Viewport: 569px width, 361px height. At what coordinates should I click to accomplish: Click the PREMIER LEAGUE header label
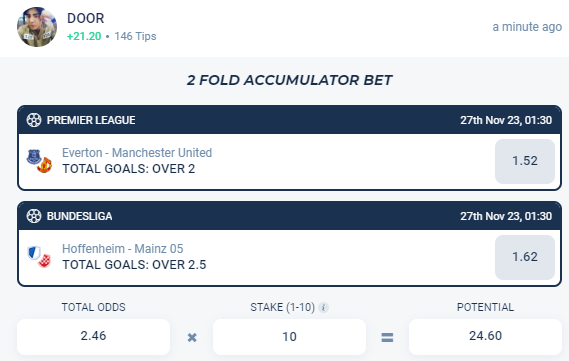click(91, 120)
